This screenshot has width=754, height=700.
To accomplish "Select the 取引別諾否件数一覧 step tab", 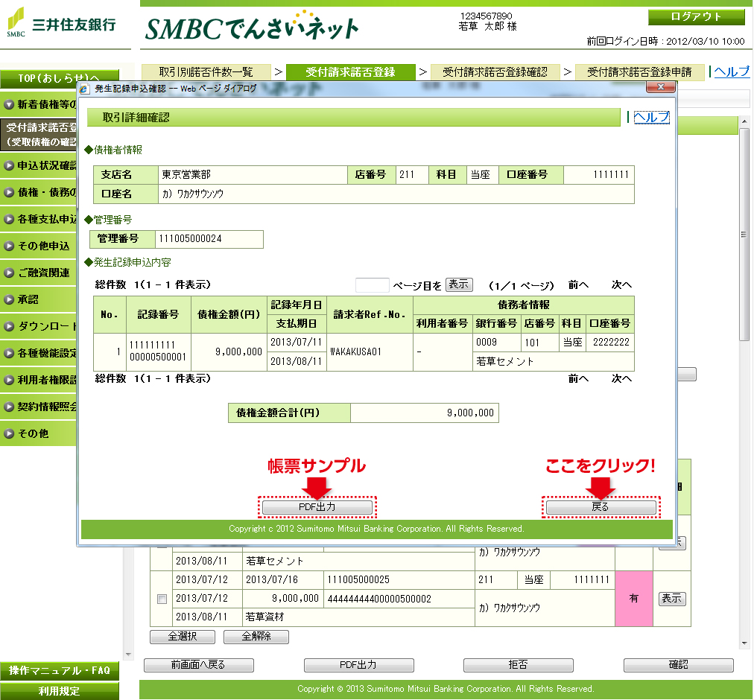I will 206,72.
